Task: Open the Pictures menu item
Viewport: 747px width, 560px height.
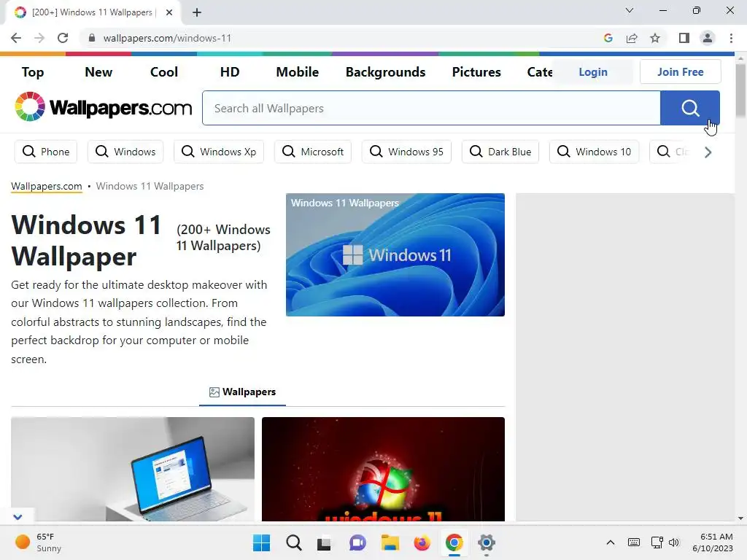Action: tap(476, 72)
